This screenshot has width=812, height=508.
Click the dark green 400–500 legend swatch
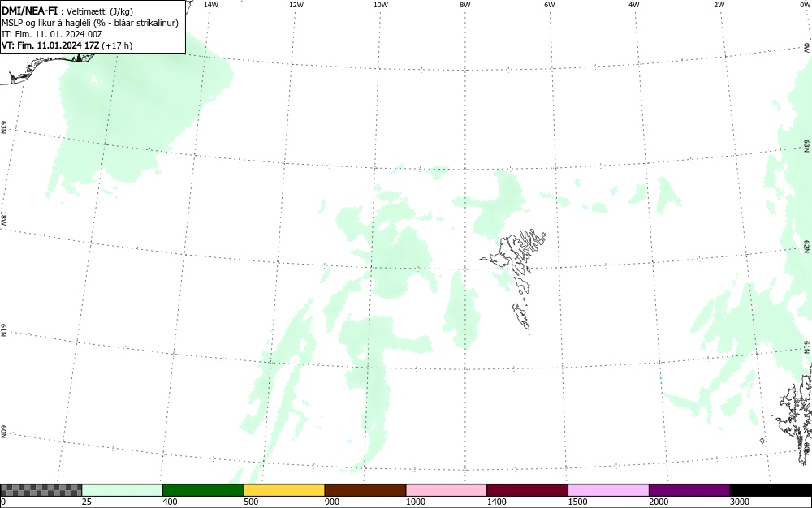pyautogui.click(x=203, y=490)
